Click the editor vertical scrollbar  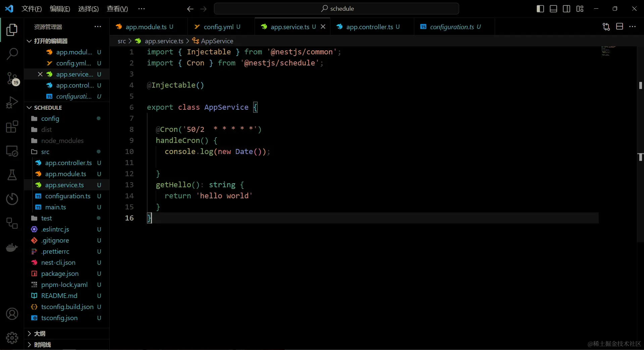coord(640,144)
